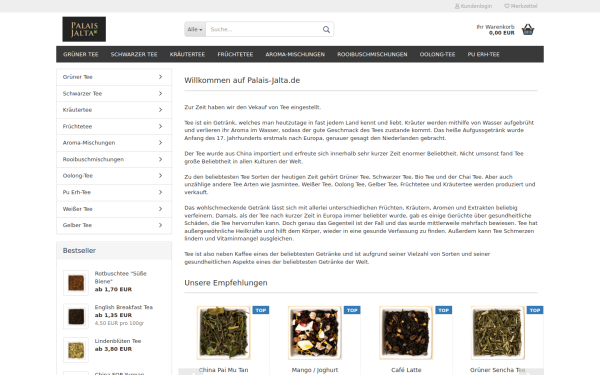The width and height of the screenshot is (600, 375).
Task: Expand Oolong-Tee sidebar chevron
Action: click(x=160, y=176)
